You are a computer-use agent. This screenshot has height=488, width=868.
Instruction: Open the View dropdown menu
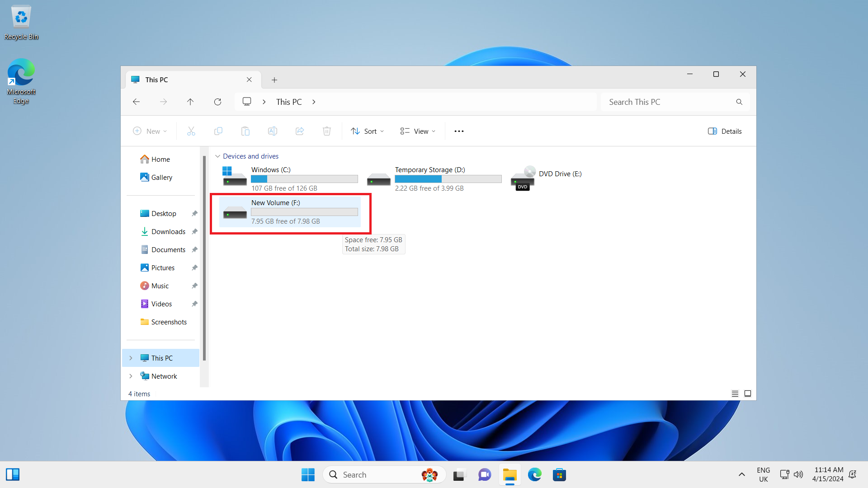point(418,131)
